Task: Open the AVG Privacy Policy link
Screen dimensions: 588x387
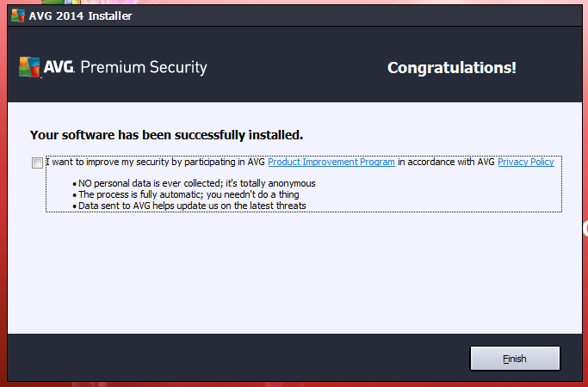Action: tap(526, 162)
